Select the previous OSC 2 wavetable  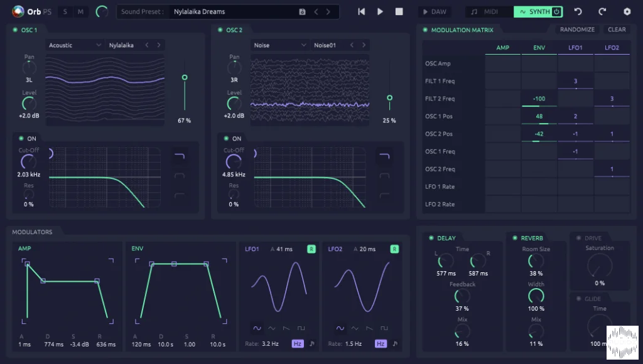(352, 45)
